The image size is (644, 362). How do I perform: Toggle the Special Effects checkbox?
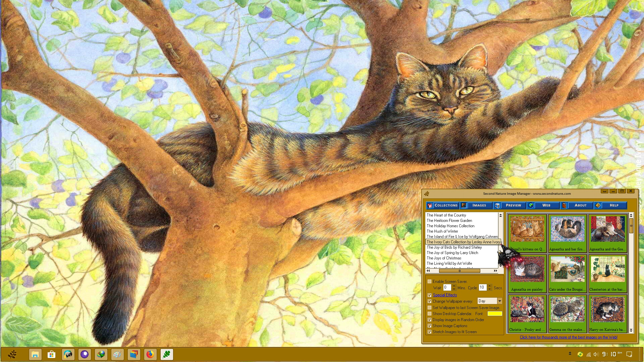[x=429, y=295]
